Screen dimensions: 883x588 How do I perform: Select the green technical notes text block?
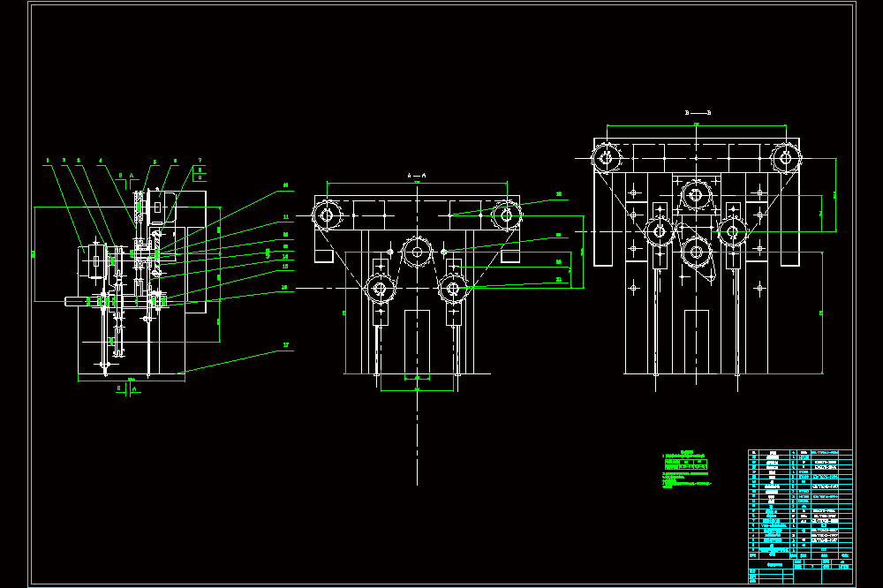[x=686, y=469]
